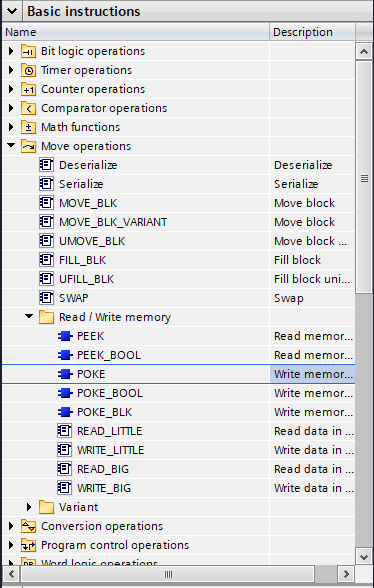Click the Bit logic operations folder icon

click(29, 51)
